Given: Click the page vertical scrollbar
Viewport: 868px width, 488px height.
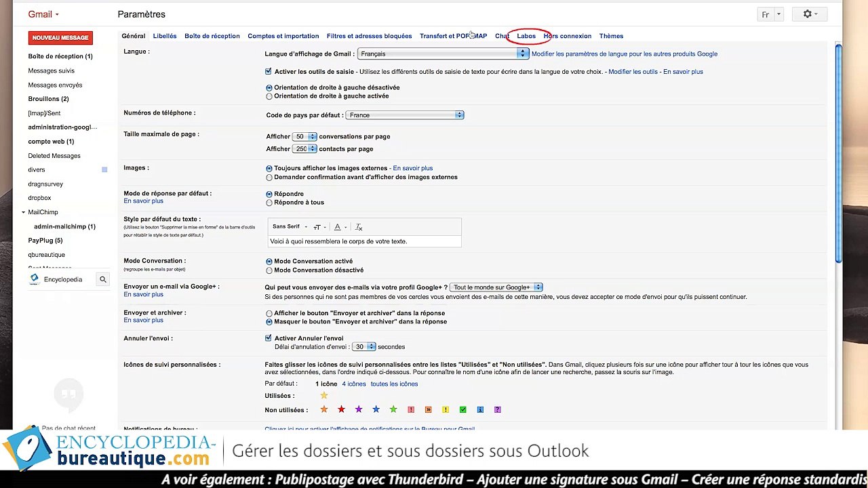Looking at the screenshot, I should point(838,155).
